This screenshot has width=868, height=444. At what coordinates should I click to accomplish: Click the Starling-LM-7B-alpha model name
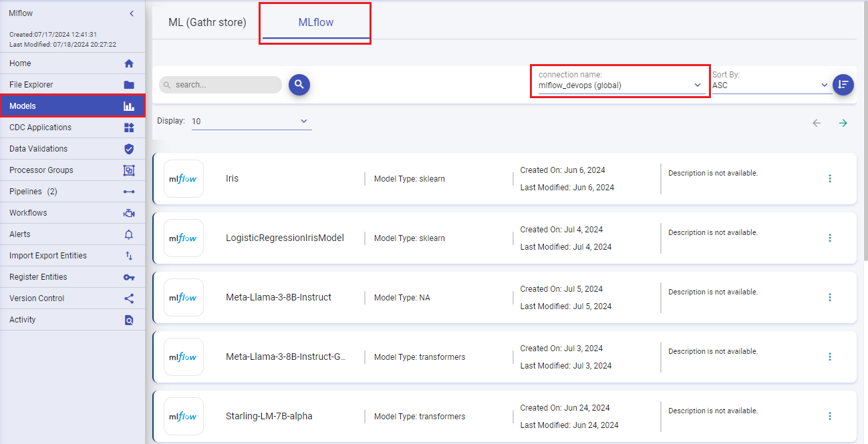tap(269, 416)
